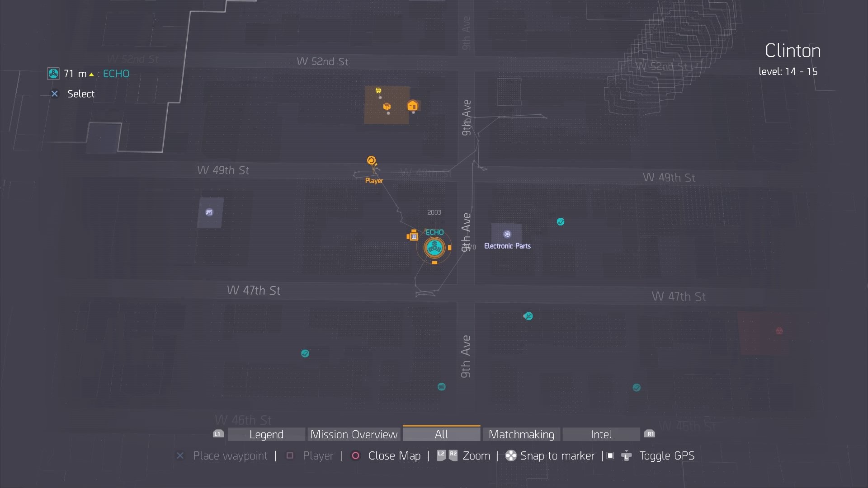Image resolution: width=868 pixels, height=488 pixels.
Task: Select the vendor shopping cart icon
Action: tap(378, 91)
